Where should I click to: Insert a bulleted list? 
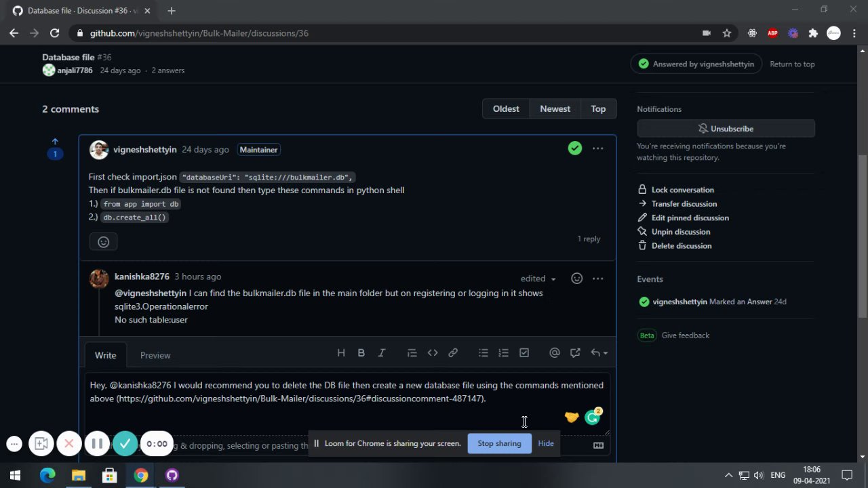[484, 353]
